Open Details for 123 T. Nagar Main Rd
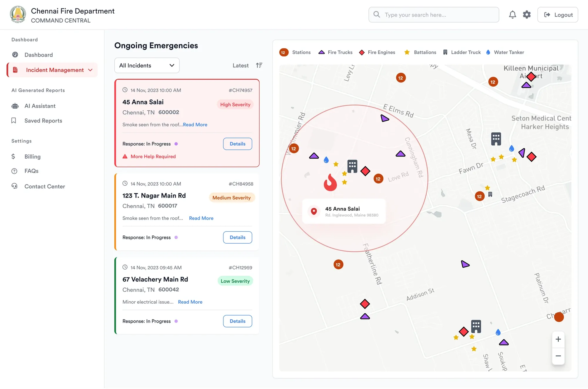588x389 pixels. [x=237, y=237]
